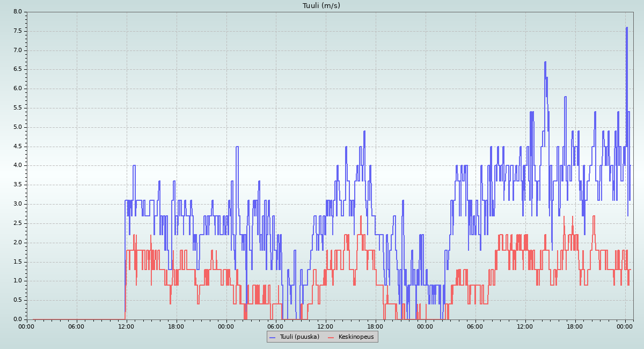
Task: Click the red legend line marker
Action: coord(331,337)
